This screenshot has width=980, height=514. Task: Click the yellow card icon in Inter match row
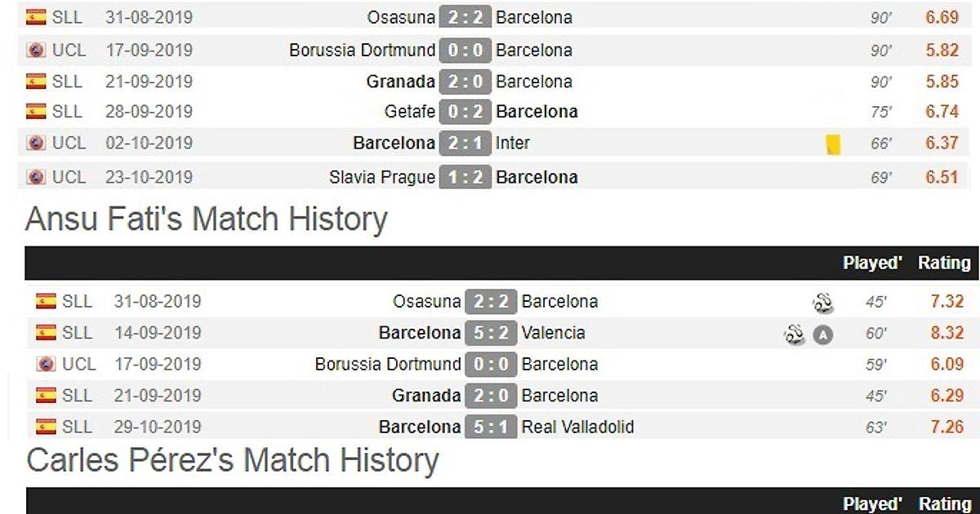point(833,144)
